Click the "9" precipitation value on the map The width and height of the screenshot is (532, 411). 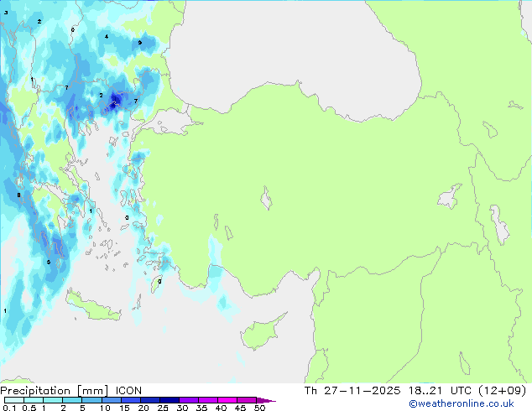pos(140,43)
